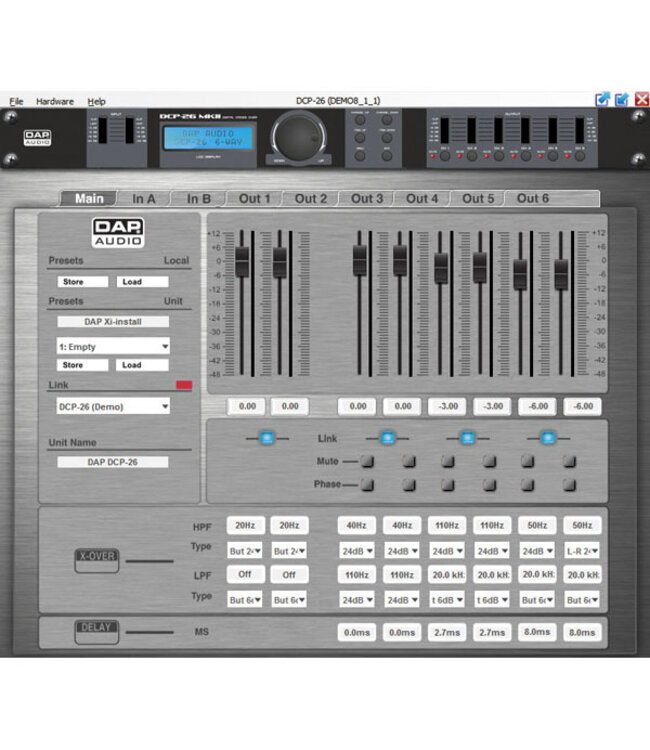Open the 'DCP-26 (Demo)' link dropdown

113,407
